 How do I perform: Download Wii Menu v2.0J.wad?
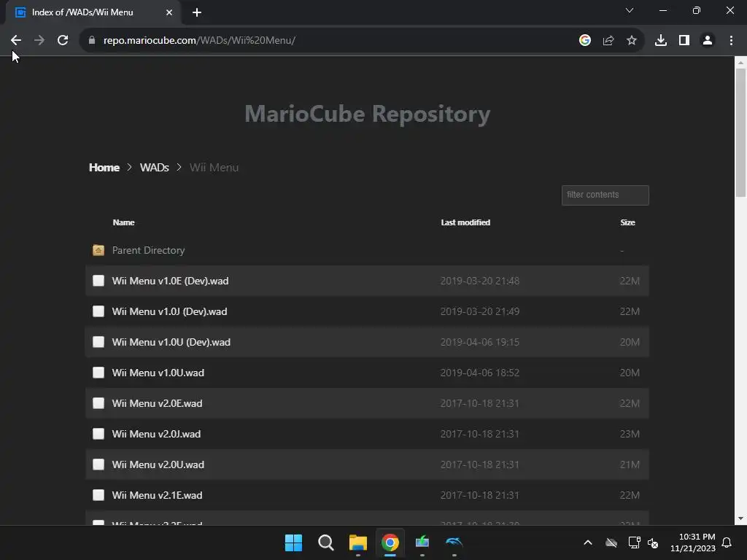pos(156,435)
